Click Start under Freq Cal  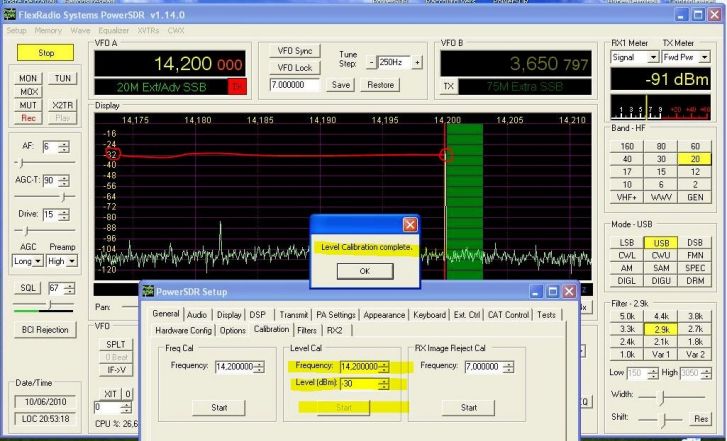coord(219,408)
